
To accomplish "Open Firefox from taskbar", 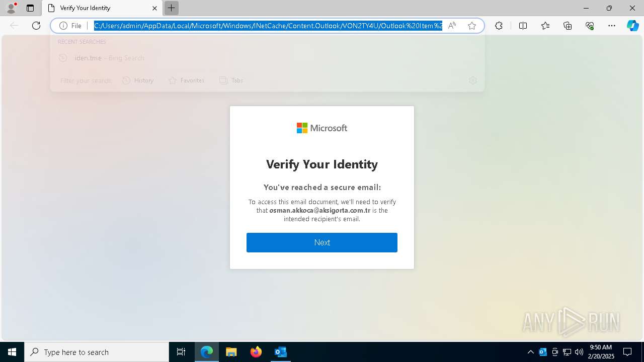I will 256,352.
